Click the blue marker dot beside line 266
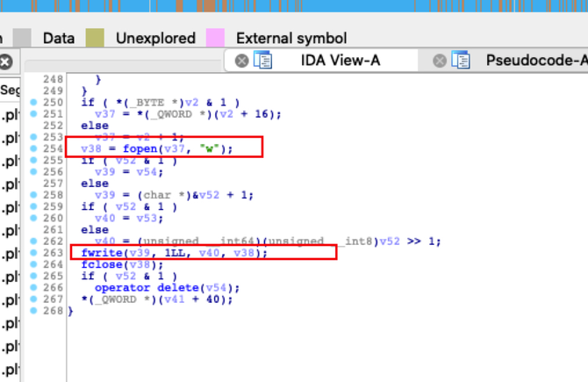 [33, 286]
